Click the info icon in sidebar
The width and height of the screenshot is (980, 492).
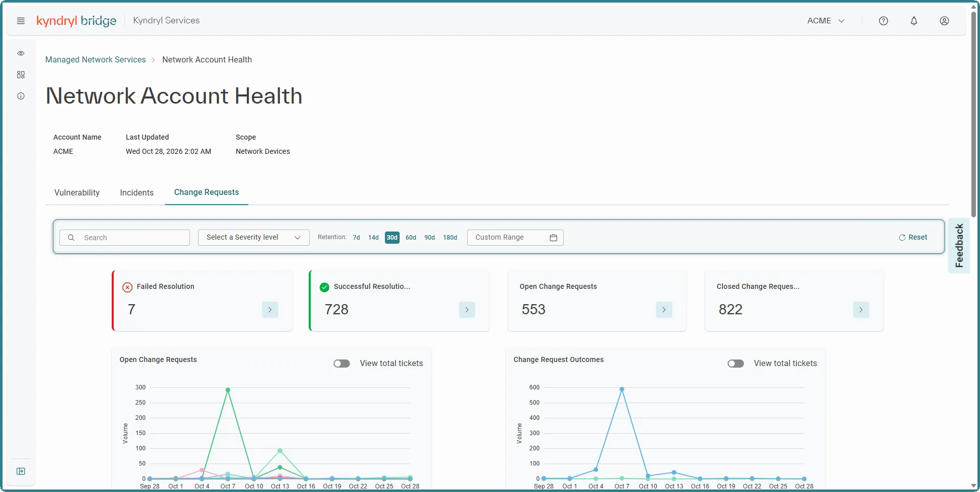(x=21, y=96)
